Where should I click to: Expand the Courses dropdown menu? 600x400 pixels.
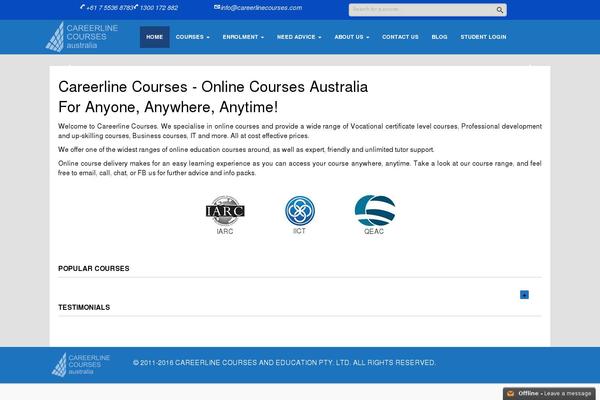click(x=192, y=37)
